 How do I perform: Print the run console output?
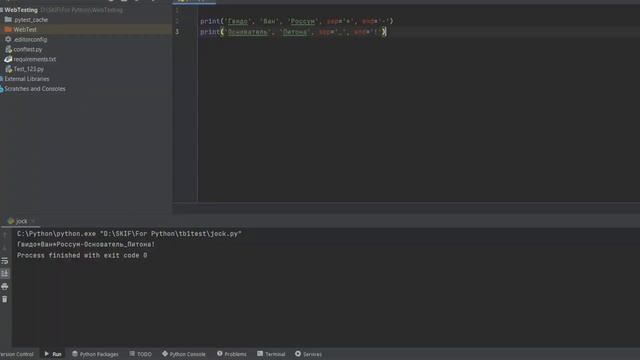pos(4,286)
